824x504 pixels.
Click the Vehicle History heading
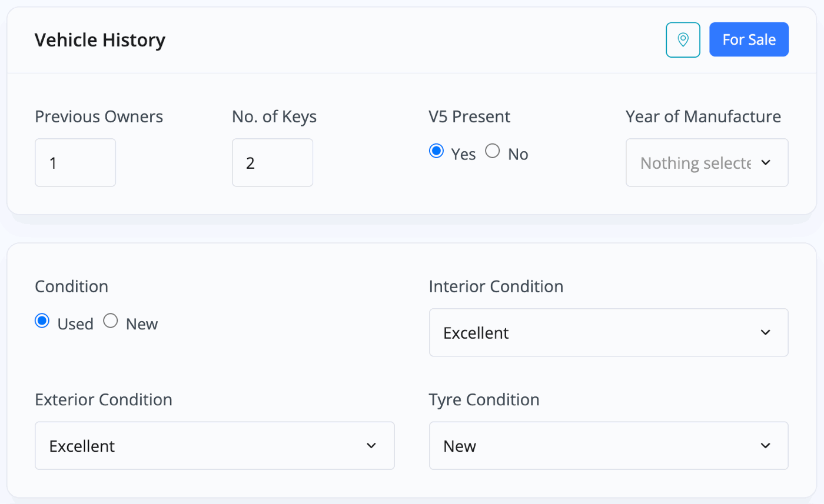[100, 40]
